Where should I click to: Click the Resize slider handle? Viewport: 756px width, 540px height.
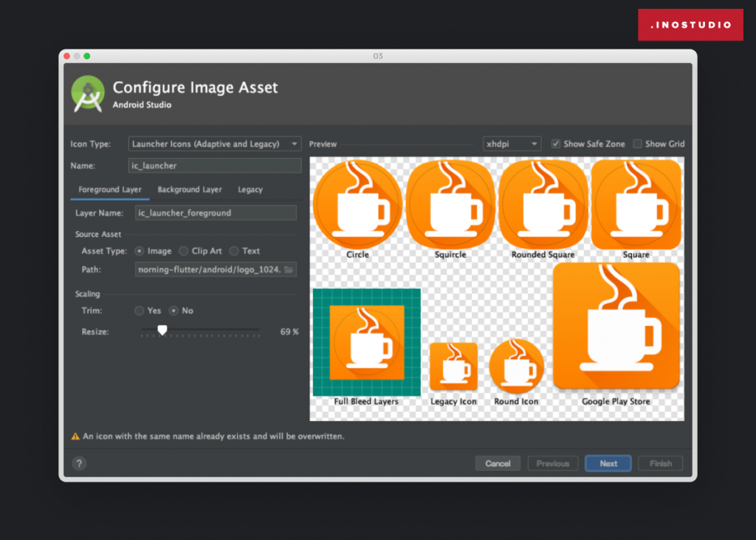(x=162, y=330)
